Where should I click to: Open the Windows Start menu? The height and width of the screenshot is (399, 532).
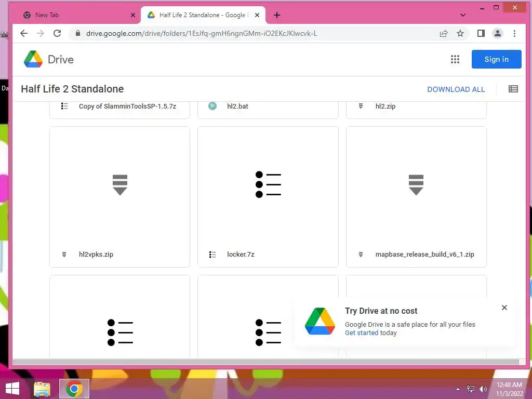point(12,389)
